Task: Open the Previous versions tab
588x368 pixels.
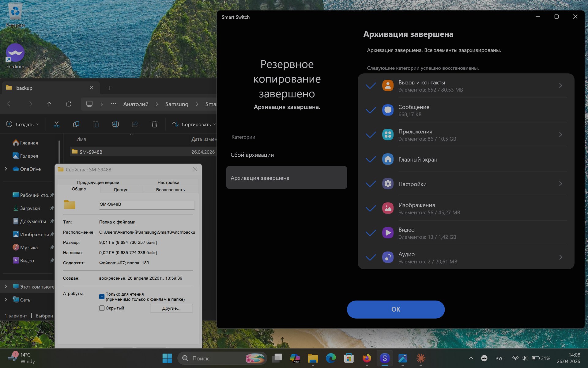Action: (x=98, y=182)
